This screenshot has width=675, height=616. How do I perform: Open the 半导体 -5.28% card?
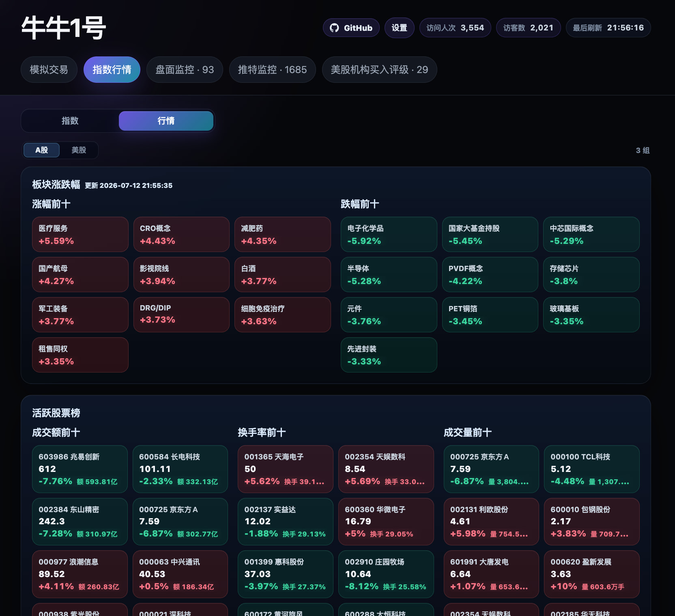point(389,274)
